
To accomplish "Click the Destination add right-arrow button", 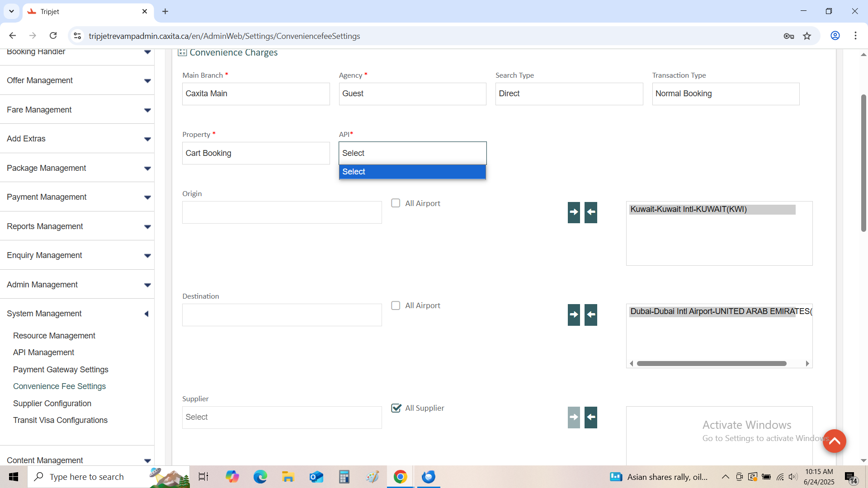I will 574,314.
